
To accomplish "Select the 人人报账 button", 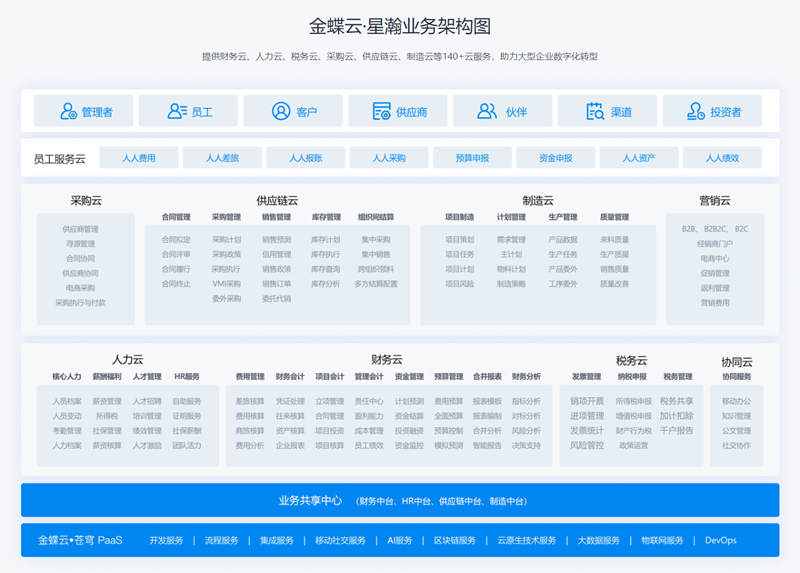I will tap(306, 158).
